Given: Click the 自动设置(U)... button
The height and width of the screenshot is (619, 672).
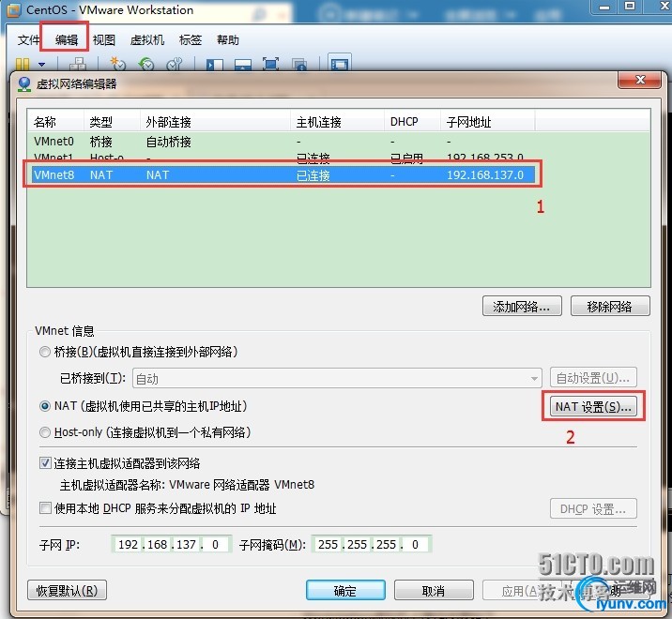Looking at the screenshot, I should pyautogui.click(x=593, y=378).
